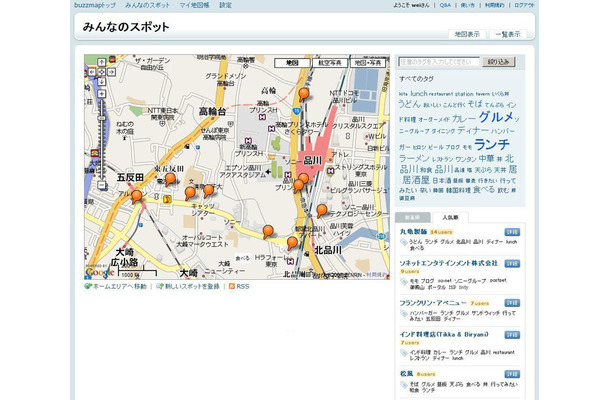The height and width of the screenshot is (400, 610).
Task: Open the 一覧表示 list view tab
Action: (x=508, y=34)
